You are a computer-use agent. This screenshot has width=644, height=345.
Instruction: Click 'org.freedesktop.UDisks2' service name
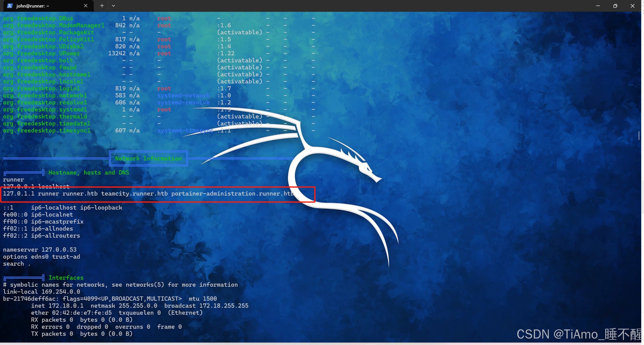click(x=43, y=46)
